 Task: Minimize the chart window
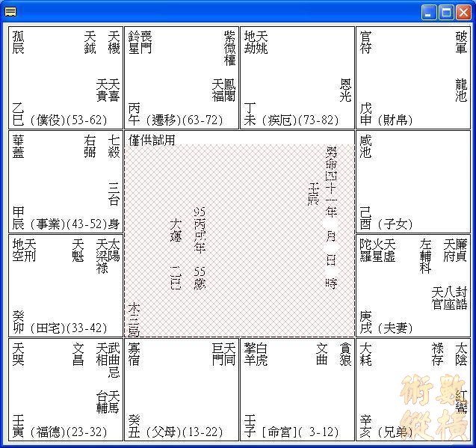429,12
